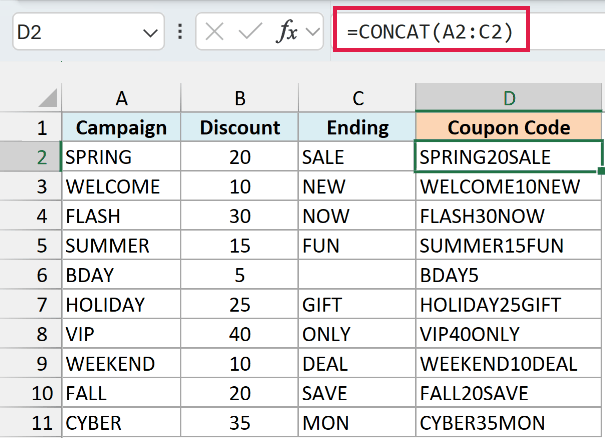Viewport: 605px width, 438px height.
Task: Select cell containing FLASH
Action: tap(121, 215)
